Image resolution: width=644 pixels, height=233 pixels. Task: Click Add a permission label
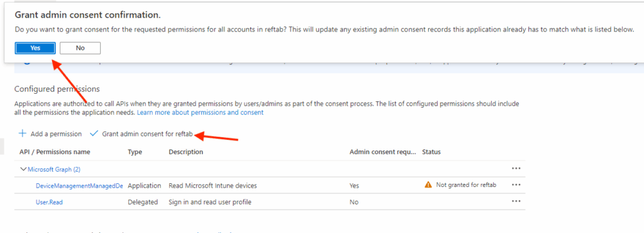(56, 134)
